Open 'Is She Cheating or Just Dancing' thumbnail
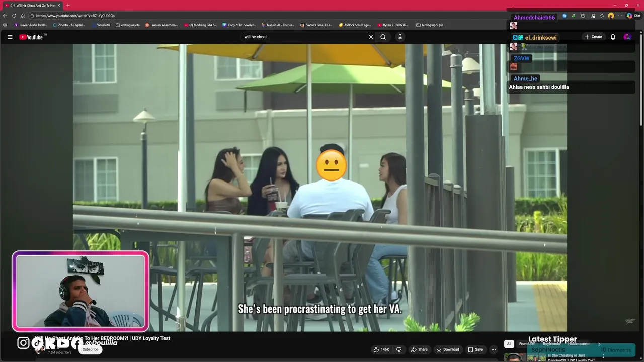 [526, 357]
